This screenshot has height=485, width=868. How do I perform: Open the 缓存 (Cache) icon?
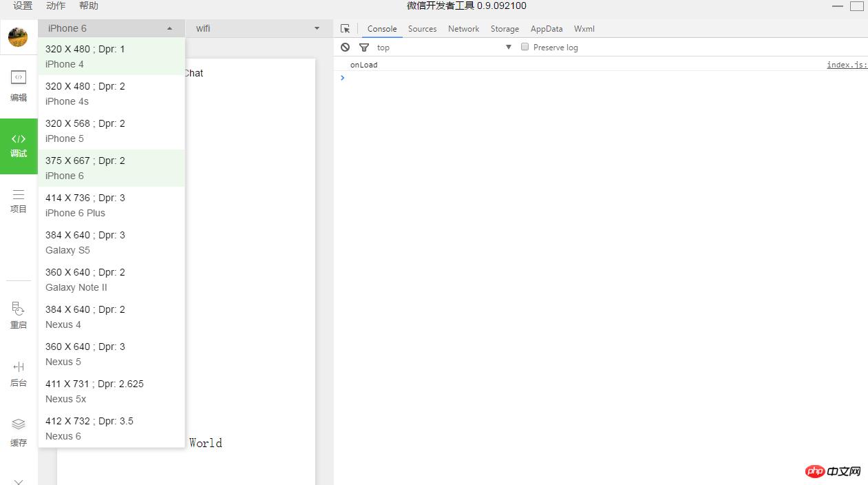19,432
